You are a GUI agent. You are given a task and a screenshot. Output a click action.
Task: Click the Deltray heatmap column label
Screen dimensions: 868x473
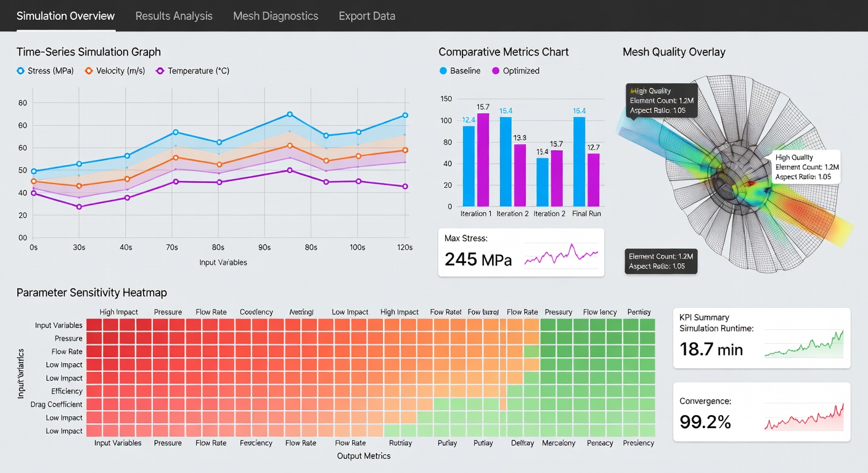(x=523, y=443)
